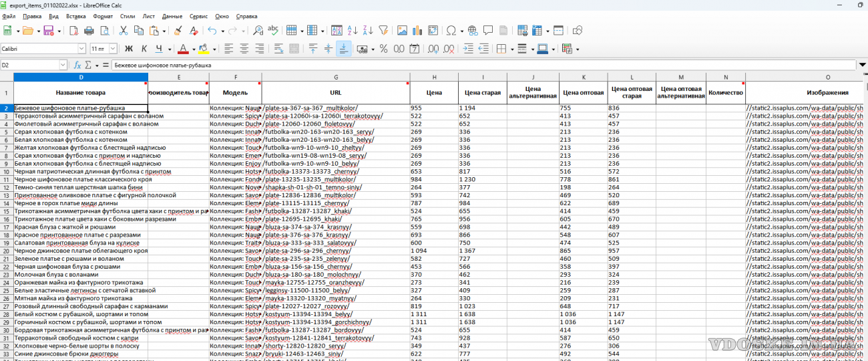Click the Cut scissors icon
The height and width of the screenshot is (361, 868).
[x=124, y=31]
